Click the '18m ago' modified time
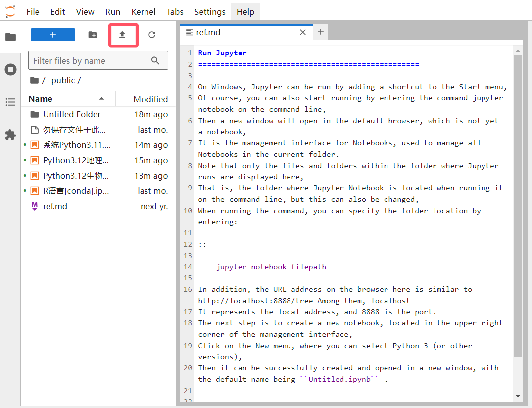 151,115
